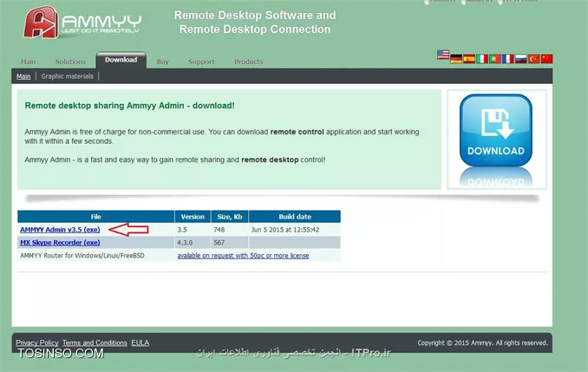Click the File column header
This screenshot has width=588, height=372.
click(95, 217)
